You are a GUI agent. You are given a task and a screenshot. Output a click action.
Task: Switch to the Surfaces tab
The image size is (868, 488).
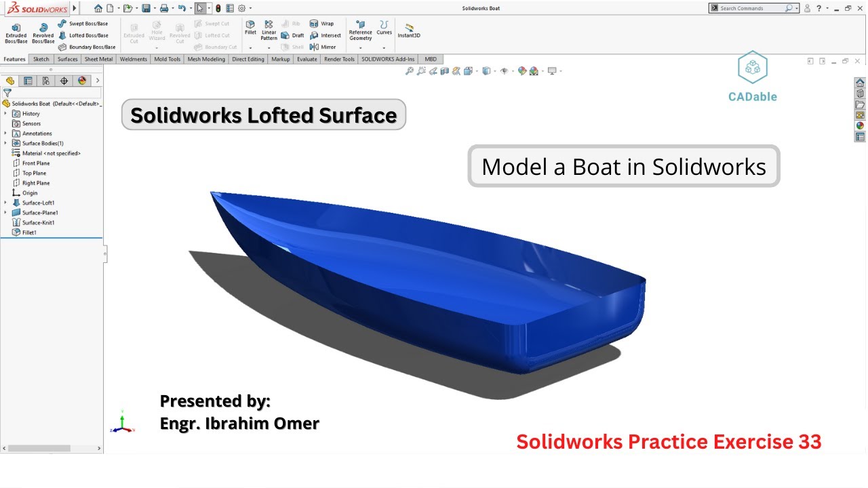(x=67, y=59)
